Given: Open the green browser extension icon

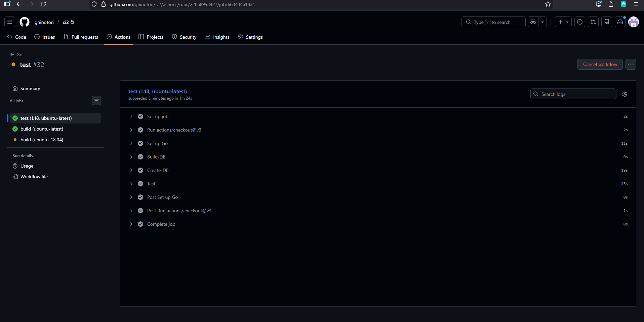Looking at the screenshot, I should (623, 4).
